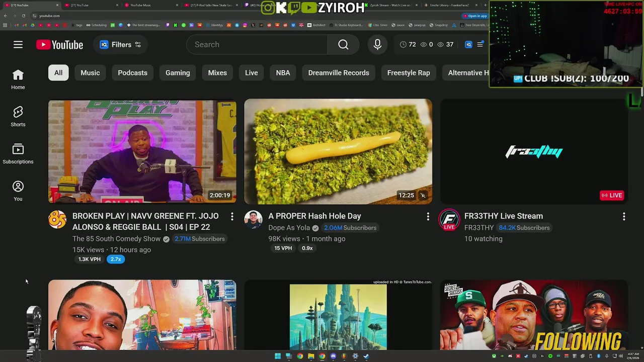Open the Windows Start menu
This screenshot has height=362, width=644.
pyautogui.click(x=278, y=356)
